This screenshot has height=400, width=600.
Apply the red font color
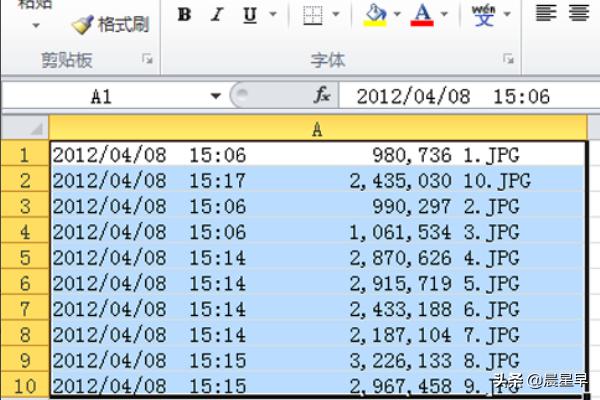click(x=422, y=14)
